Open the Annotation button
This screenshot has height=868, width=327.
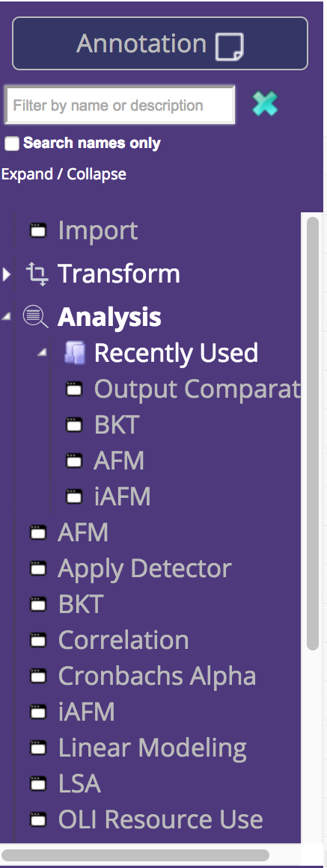pyautogui.click(x=160, y=43)
